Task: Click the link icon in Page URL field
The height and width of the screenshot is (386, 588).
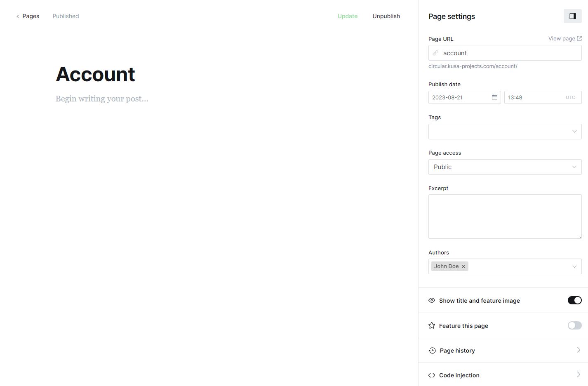Action: (x=435, y=53)
